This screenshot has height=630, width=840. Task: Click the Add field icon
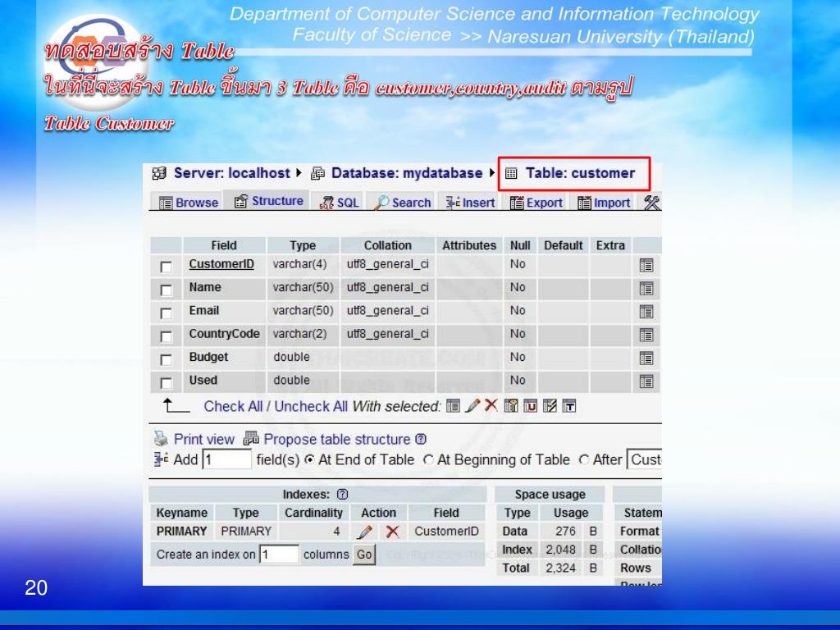click(x=161, y=459)
